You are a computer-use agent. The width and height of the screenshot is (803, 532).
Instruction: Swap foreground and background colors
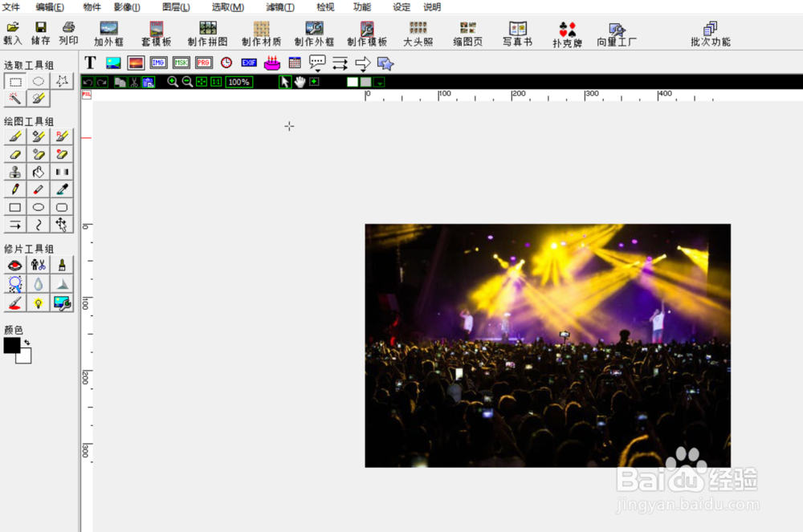26,342
